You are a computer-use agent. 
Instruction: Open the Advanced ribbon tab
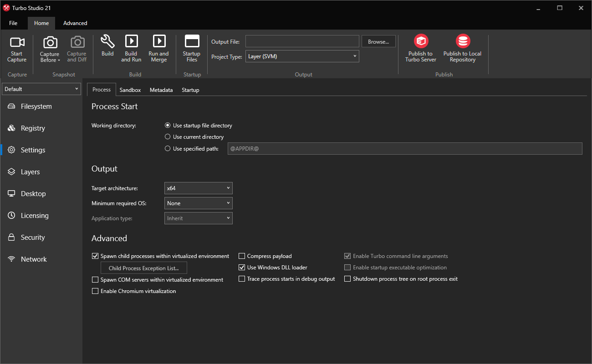coord(75,23)
